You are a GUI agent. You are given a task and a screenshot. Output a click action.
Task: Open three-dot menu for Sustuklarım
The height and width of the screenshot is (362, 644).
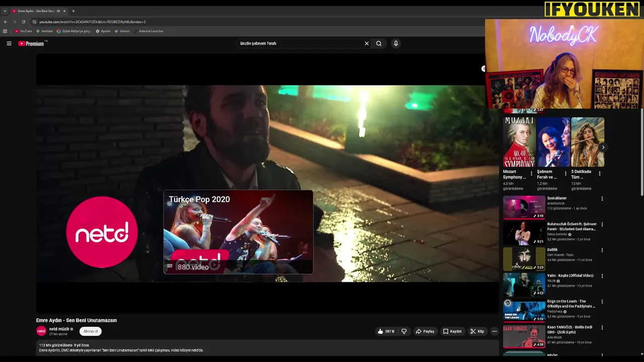[x=602, y=199]
